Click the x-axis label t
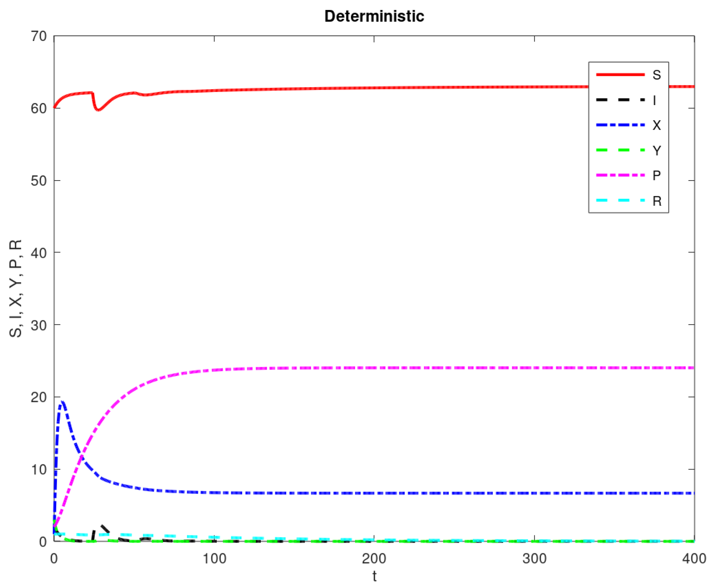This screenshot has width=713, height=588. 374,577
